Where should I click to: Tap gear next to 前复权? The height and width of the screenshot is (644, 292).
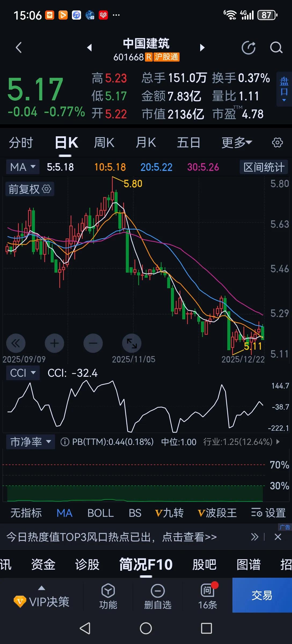pos(46,189)
